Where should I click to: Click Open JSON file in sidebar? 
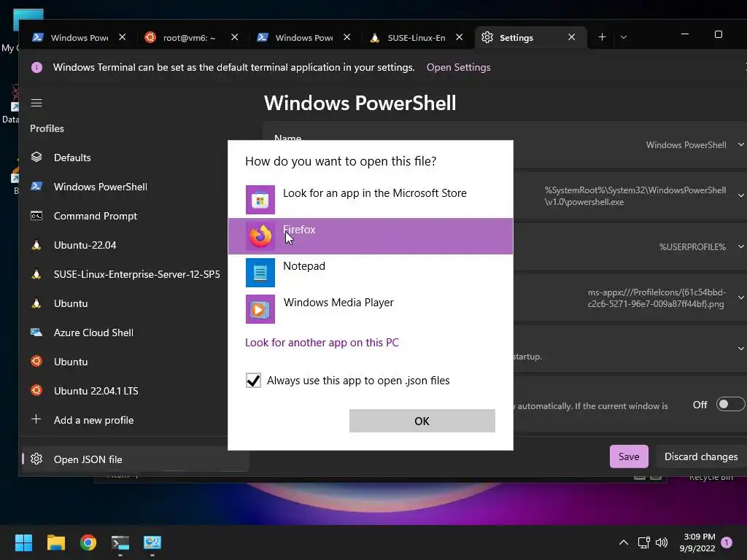coord(135,459)
